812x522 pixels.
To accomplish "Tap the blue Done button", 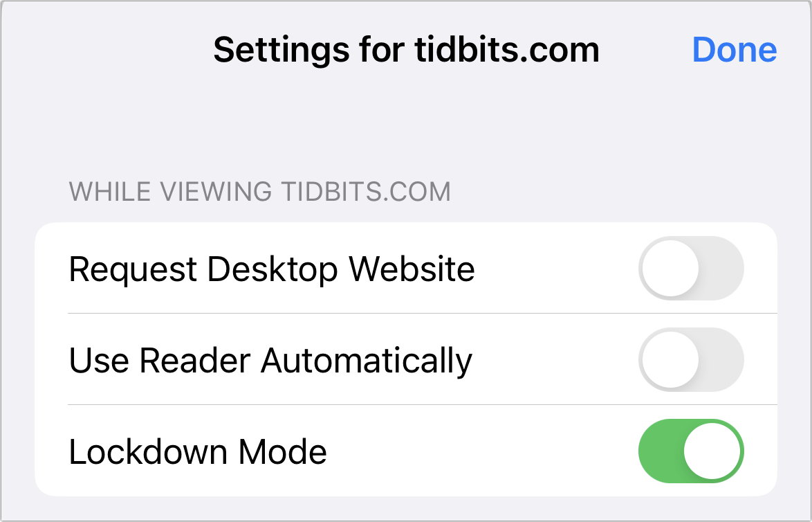I will point(735,51).
